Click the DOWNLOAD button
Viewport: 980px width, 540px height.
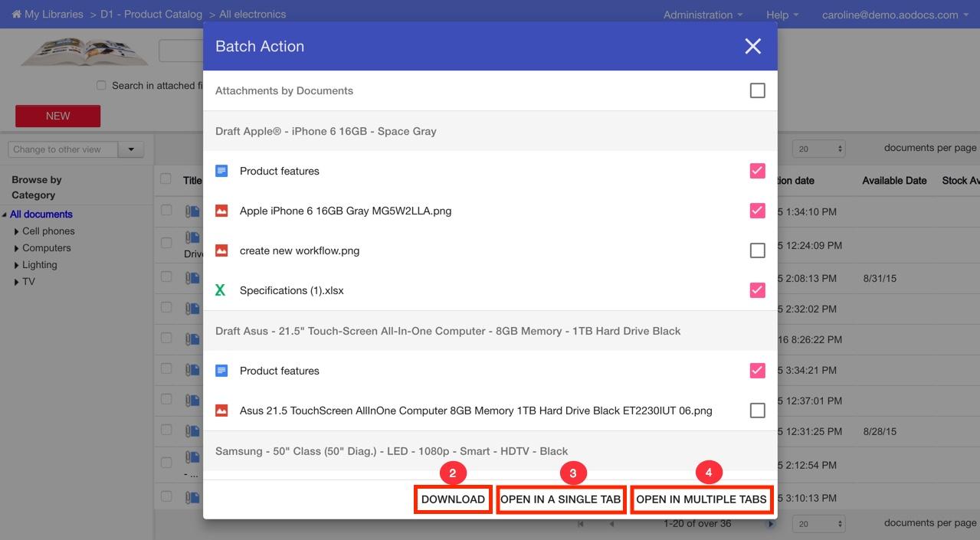tap(453, 499)
